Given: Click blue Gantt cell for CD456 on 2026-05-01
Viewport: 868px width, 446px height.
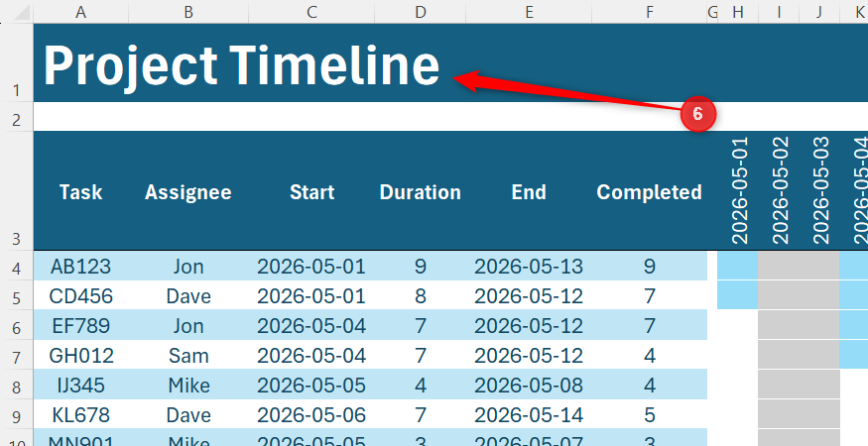Looking at the screenshot, I should coord(738,295).
